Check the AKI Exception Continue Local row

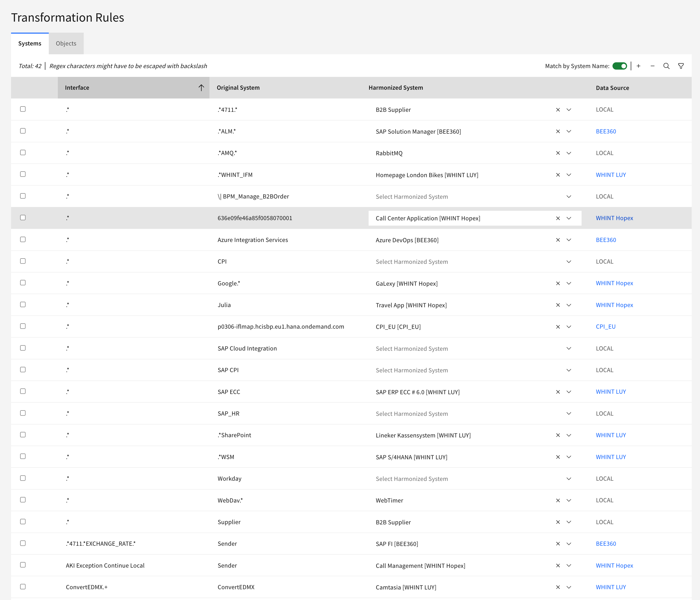click(x=23, y=565)
